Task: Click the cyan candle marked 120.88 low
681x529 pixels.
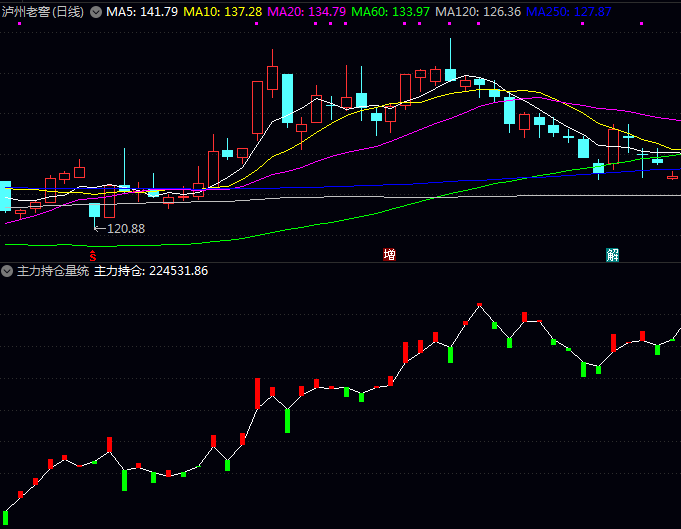Action: pyautogui.click(x=94, y=210)
